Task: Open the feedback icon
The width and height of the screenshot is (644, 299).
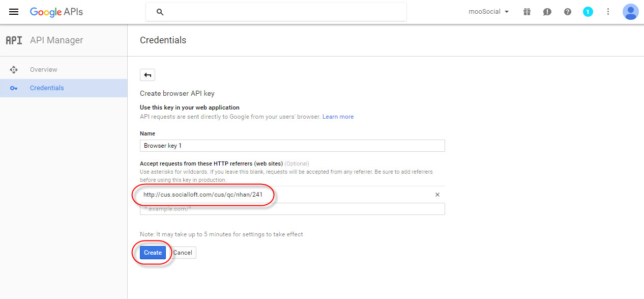Action: click(547, 11)
